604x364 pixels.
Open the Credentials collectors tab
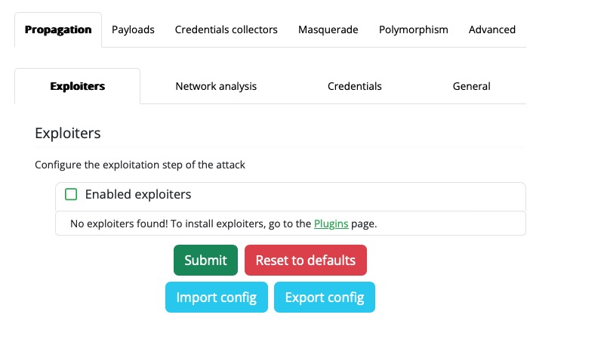coord(226,29)
